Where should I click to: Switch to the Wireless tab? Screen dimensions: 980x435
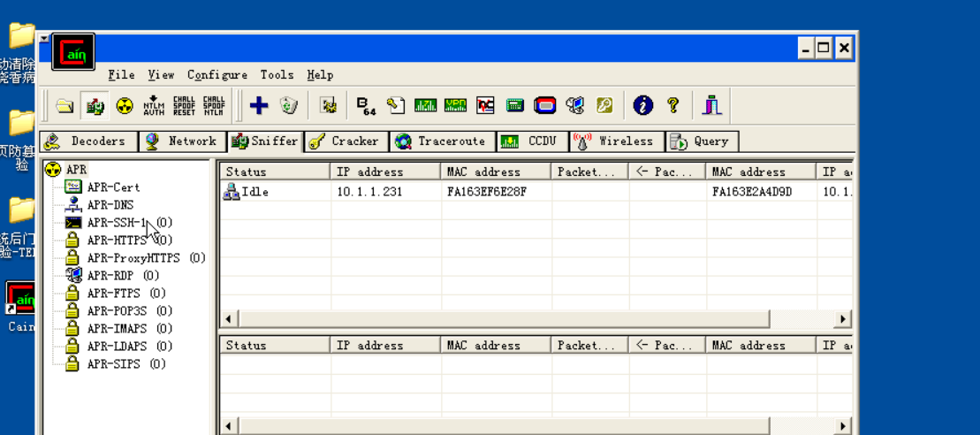[x=618, y=141]
